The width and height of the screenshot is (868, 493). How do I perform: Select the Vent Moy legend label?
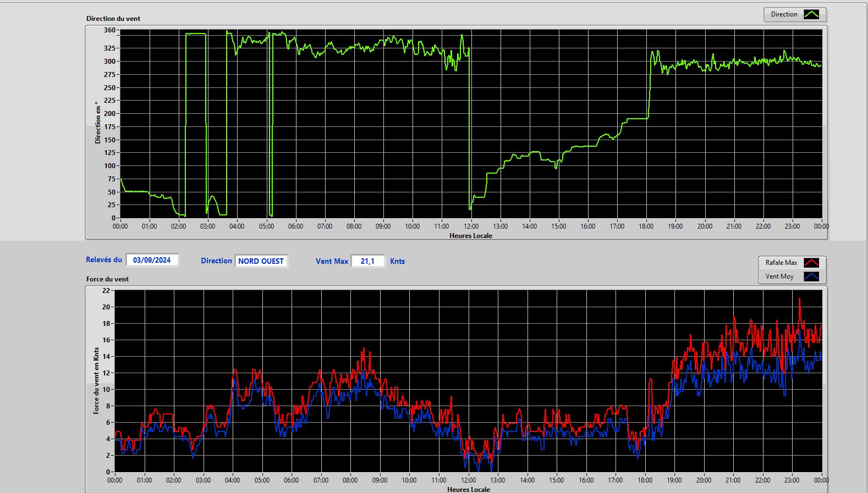pyautogui.click(x=779, y=276)
